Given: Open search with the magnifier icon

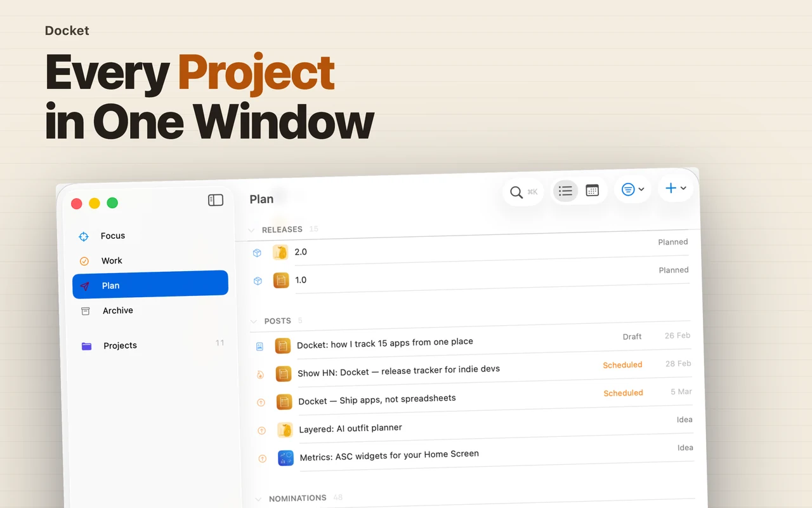Looking at the screenshot, I should coord(516,192).
